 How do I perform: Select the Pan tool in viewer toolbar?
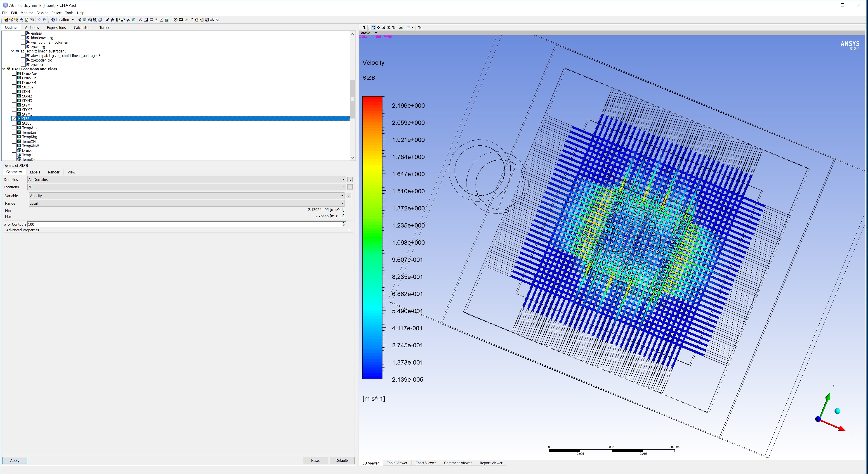click(x=378, y=28)
